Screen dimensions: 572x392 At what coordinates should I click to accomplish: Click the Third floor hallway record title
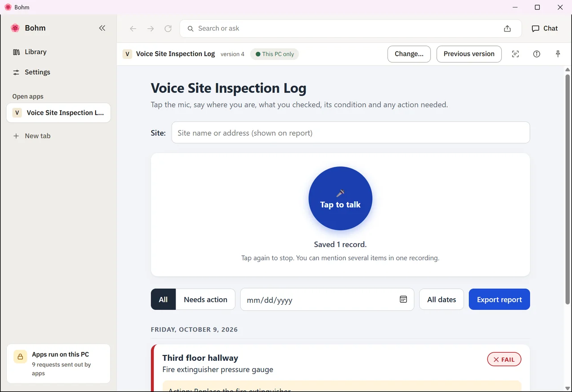point(200,358)
